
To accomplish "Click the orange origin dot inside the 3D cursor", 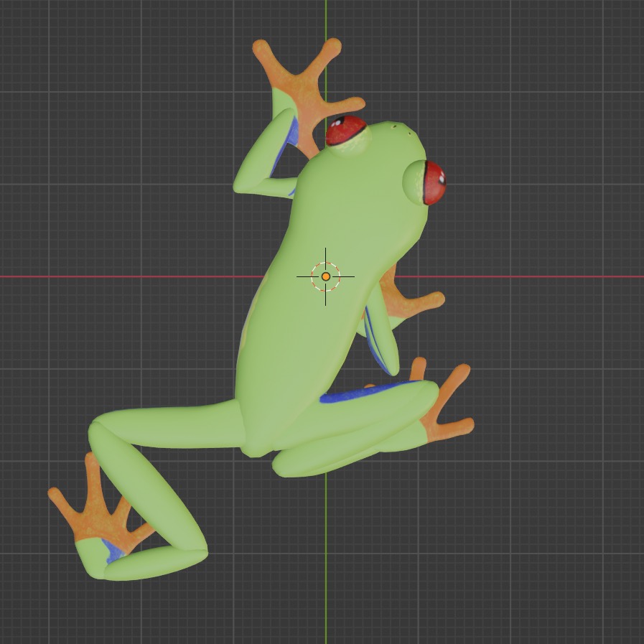I will point(327,275).
